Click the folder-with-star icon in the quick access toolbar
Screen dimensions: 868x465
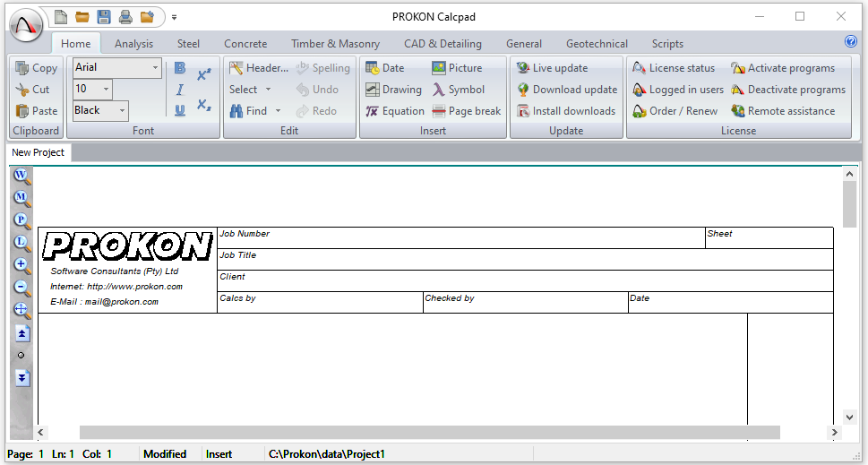click(147, 17)
